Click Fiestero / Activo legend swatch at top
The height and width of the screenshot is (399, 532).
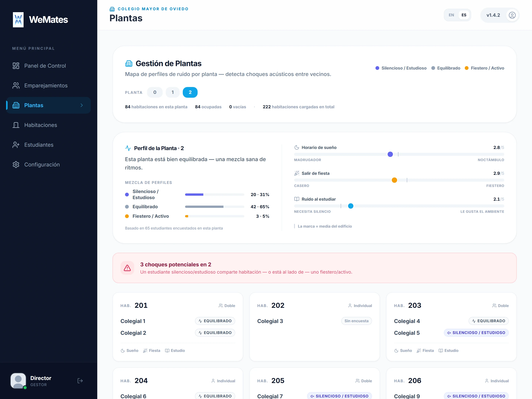click(x=467, y=68)
